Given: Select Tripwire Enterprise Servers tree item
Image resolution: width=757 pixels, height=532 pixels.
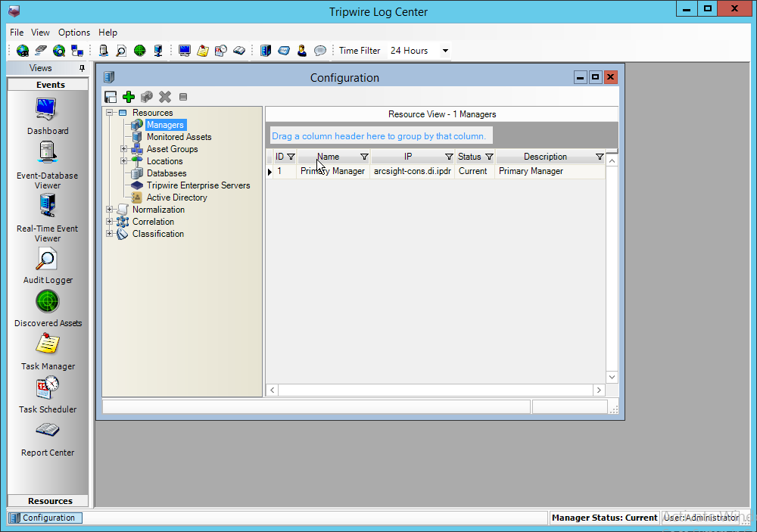Looking at the screenshot, I should [x=198, y=185].
